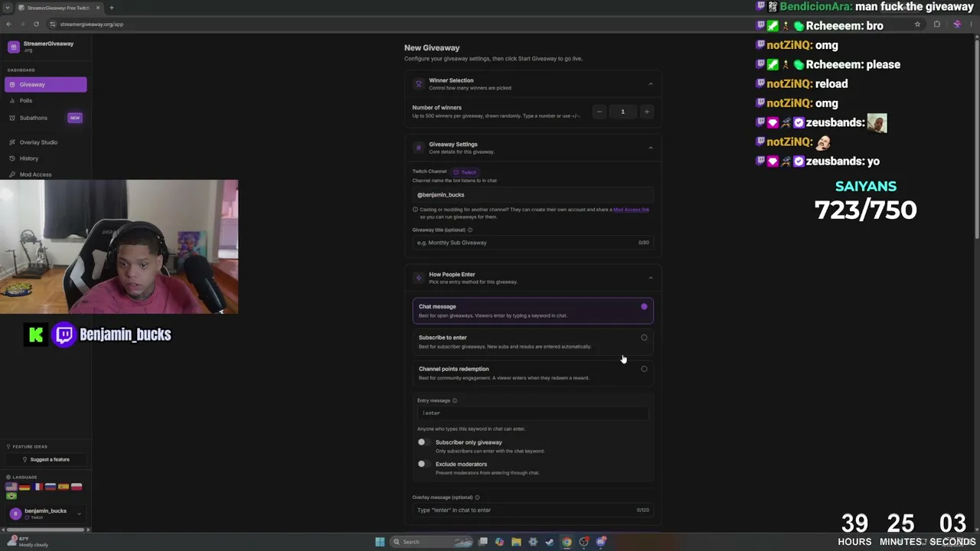Open Steam from the taskbar
980x551 pixels.
(550, 542)
